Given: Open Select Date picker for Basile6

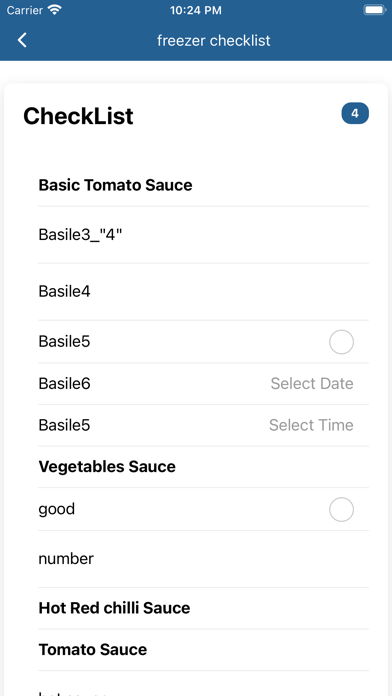Looking at the screenshot, I should click(312, 384).
